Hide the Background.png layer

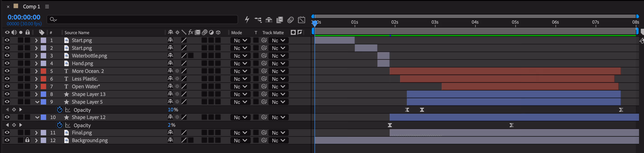(x=7, y=140)
